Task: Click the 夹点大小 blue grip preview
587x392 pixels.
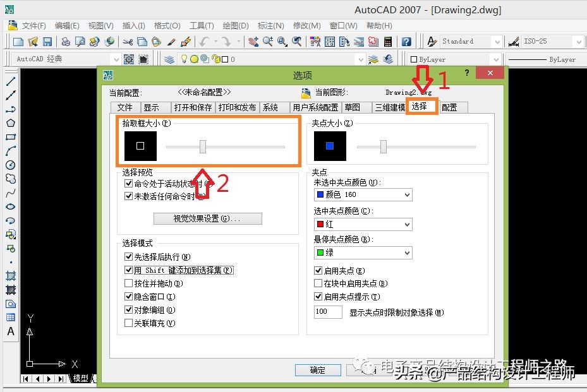Action: pos(330,146)
